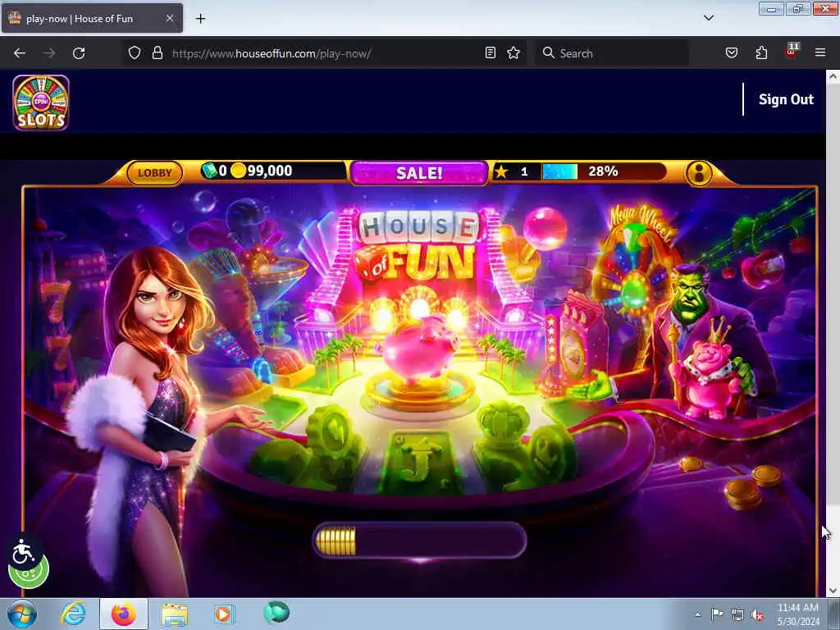Click page scrollbar up arrow

tap(833, 76)
